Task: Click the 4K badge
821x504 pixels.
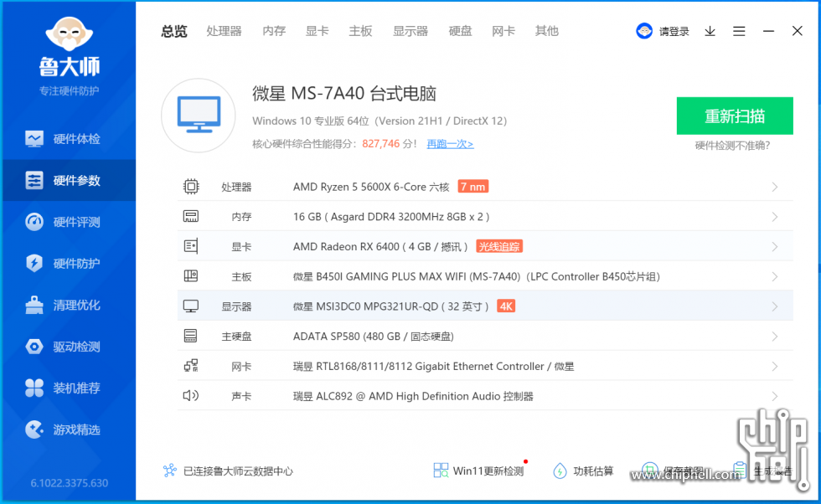Action: pyautogui.click(x=506, y=306)
